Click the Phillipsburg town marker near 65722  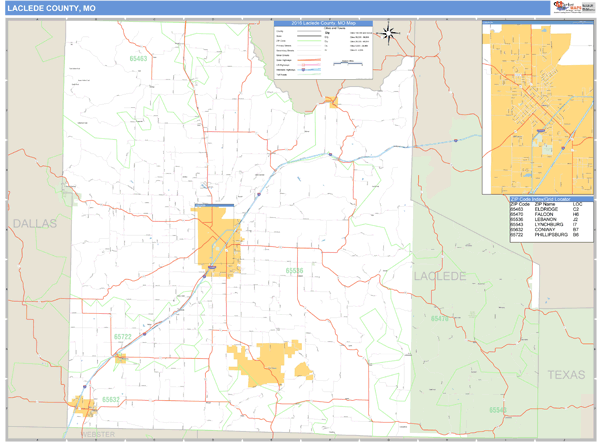click(x=121, y=356)
